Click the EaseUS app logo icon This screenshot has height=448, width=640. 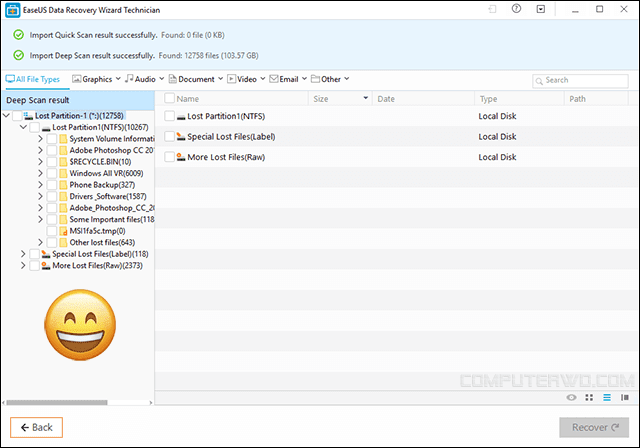click(12, 10)
